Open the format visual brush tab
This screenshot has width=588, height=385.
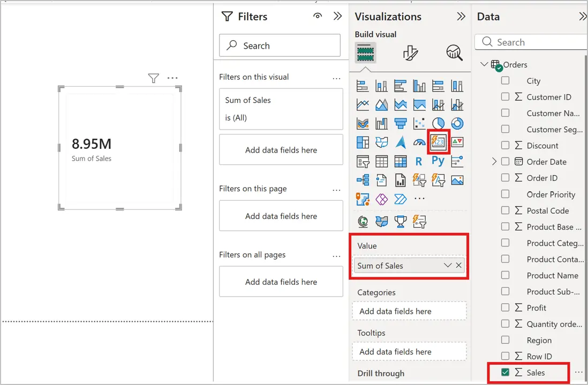410,53
